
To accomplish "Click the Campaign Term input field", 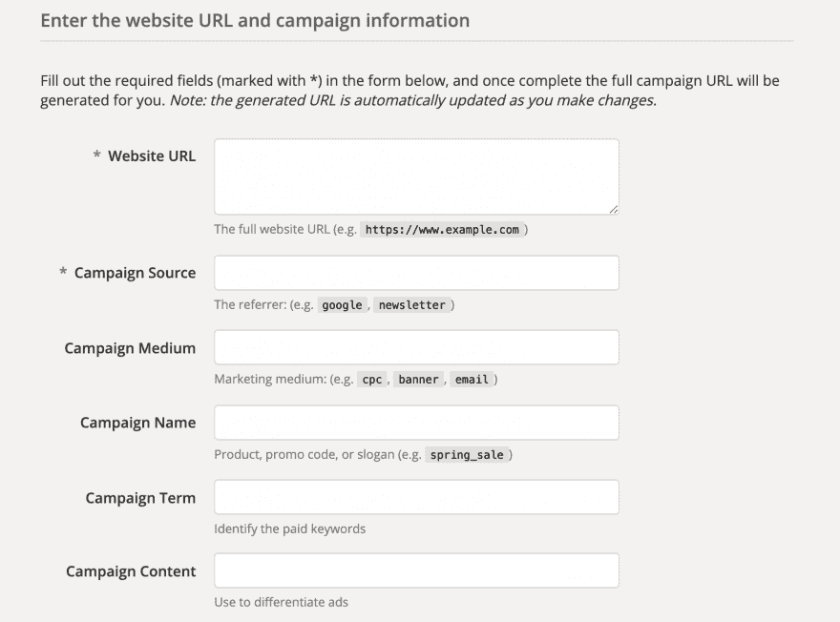I will [x=416, y=496].
